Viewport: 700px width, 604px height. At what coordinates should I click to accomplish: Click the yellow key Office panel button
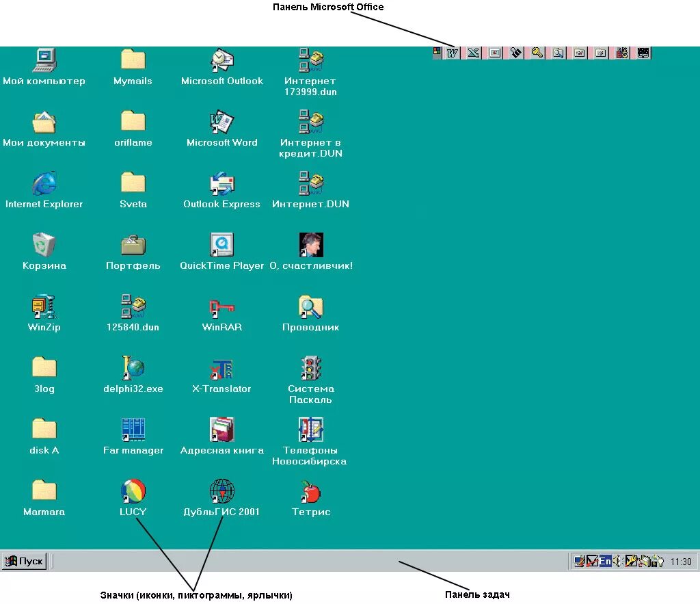click(537, 53)
